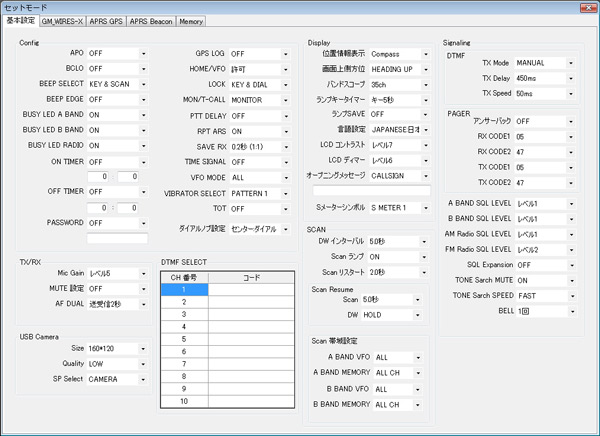Image resolution: width=600 pixels, height=436 pixels.
Task: Click the PASSWORD text field
Action: (x=117, y=239)
